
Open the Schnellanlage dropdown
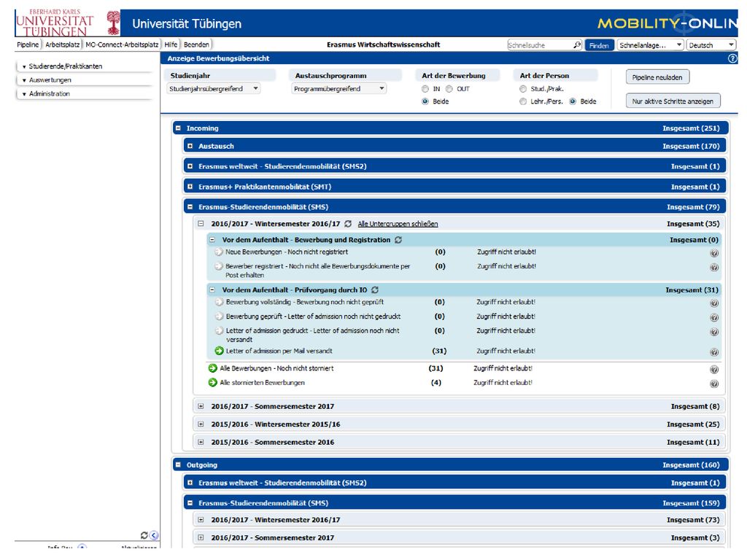click(650, 45)
